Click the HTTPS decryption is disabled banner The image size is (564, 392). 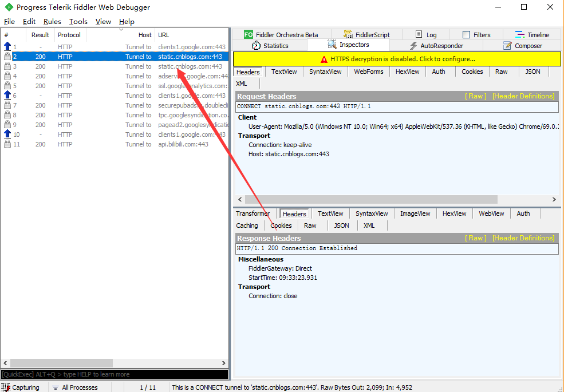click(397, 59)
